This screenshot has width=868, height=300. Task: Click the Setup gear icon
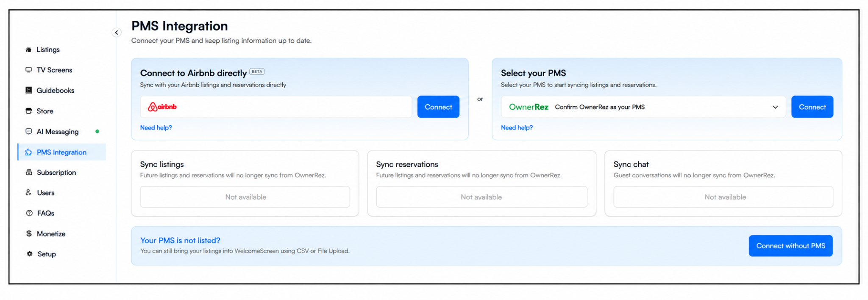29,254
